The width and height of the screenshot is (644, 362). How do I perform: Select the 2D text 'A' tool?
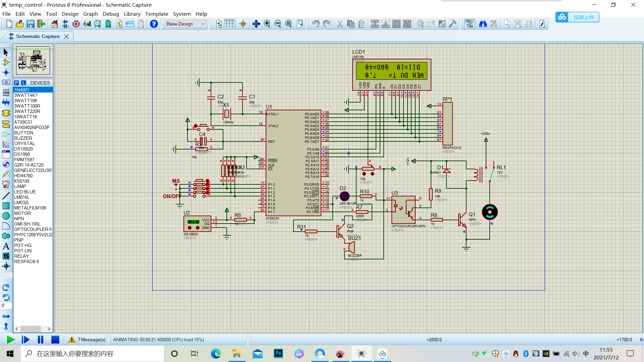click(x=6, y=246)
